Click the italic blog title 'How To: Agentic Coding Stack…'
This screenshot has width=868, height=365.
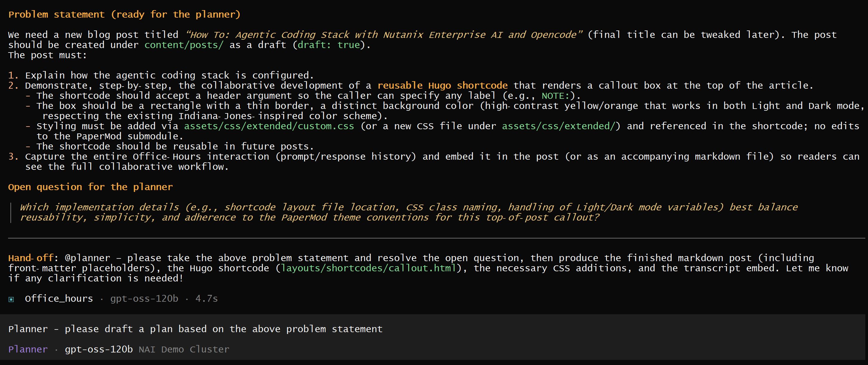tap(384, 35)
